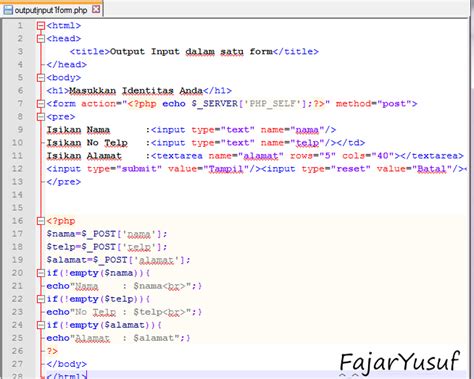Collapse the <form> fold on line 7
Image resolution: width=474 pixels, height=379 pixels.
pyautogui.click(x=41, y=104)
